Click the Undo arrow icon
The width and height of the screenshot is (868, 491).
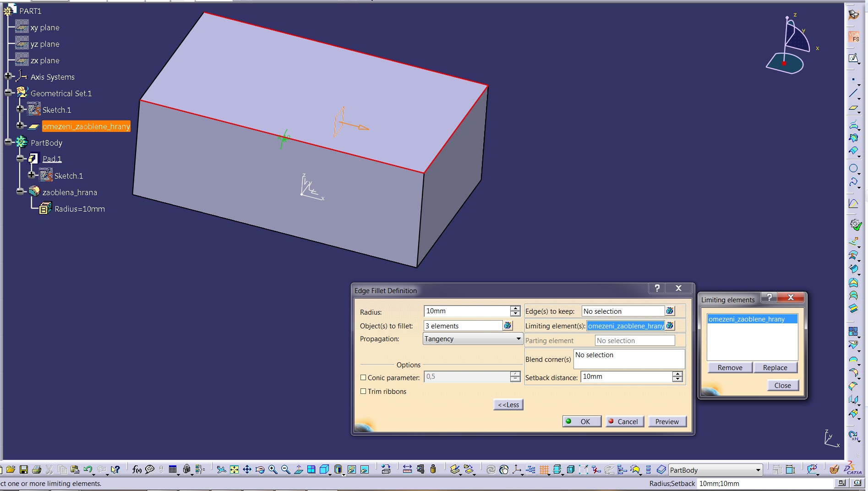pyautogui.click(x=87, y=469)
